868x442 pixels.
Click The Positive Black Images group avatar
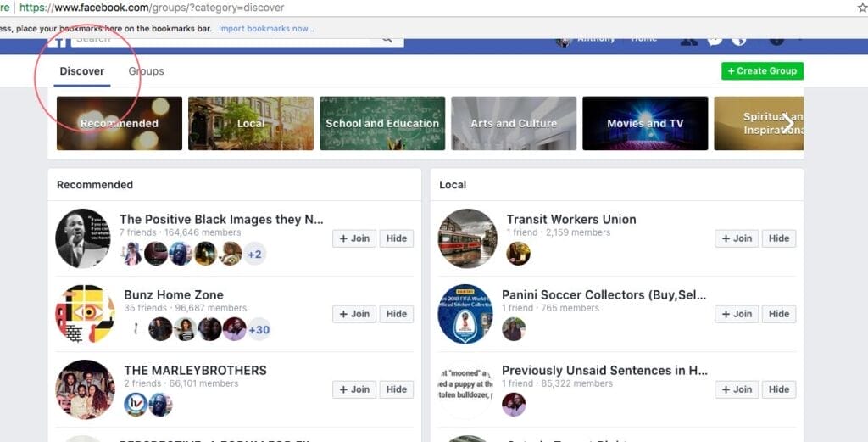(84, 238)
